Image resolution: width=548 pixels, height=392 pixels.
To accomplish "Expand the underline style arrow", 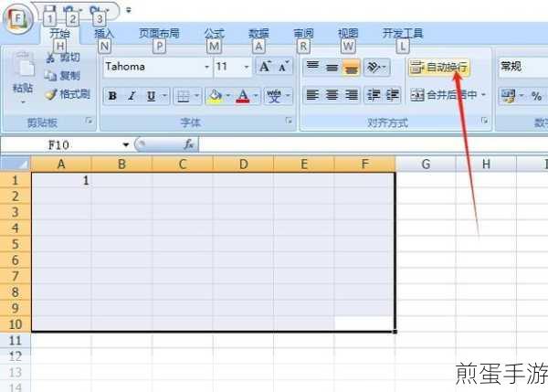I will 164,95.
